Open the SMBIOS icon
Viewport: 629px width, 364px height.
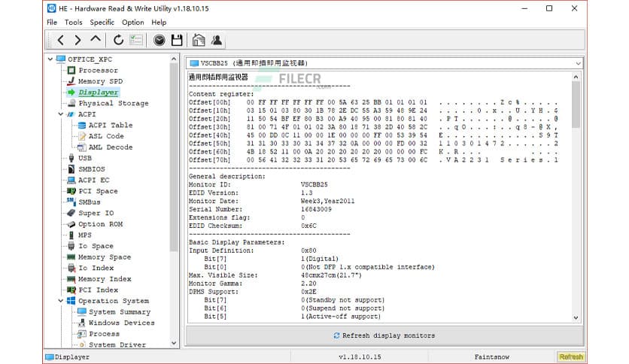tap(71, 168)
